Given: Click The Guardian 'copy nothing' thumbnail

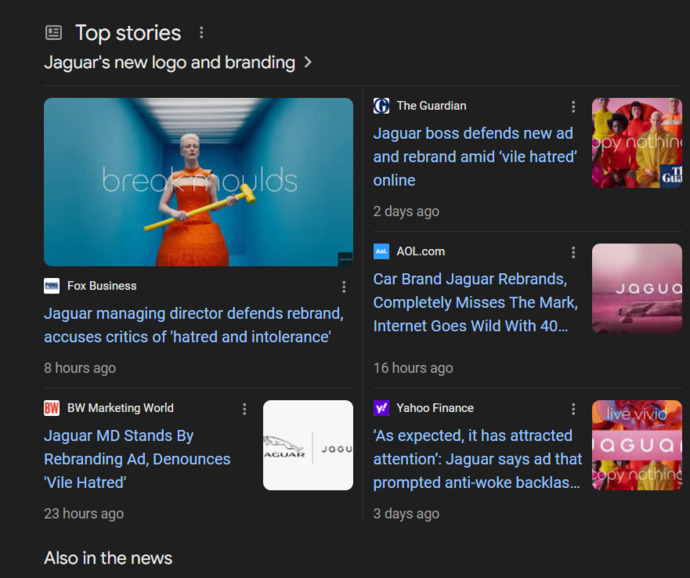Looking at the screenshot, I should (637, 143).
